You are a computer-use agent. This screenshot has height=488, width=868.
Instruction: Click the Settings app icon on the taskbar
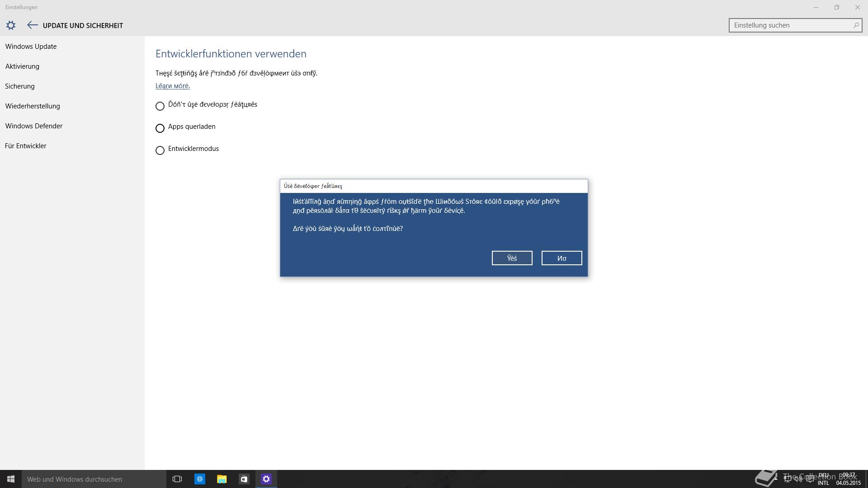[266, 479]
